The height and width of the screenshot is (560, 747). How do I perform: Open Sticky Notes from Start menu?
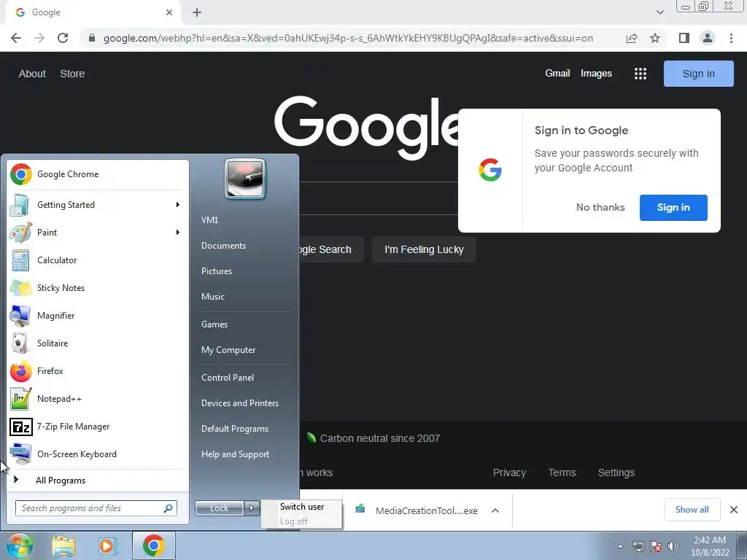(98, 287)
